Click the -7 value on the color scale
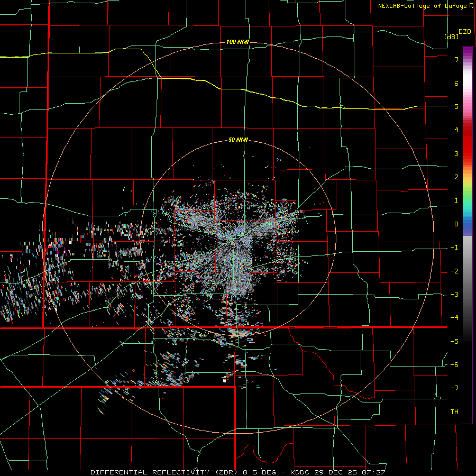The width and height of the screenshot is (476, 476). [454, 388]
